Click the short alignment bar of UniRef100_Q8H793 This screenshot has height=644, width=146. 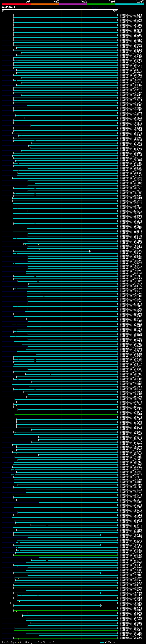[x=52, y=251]
